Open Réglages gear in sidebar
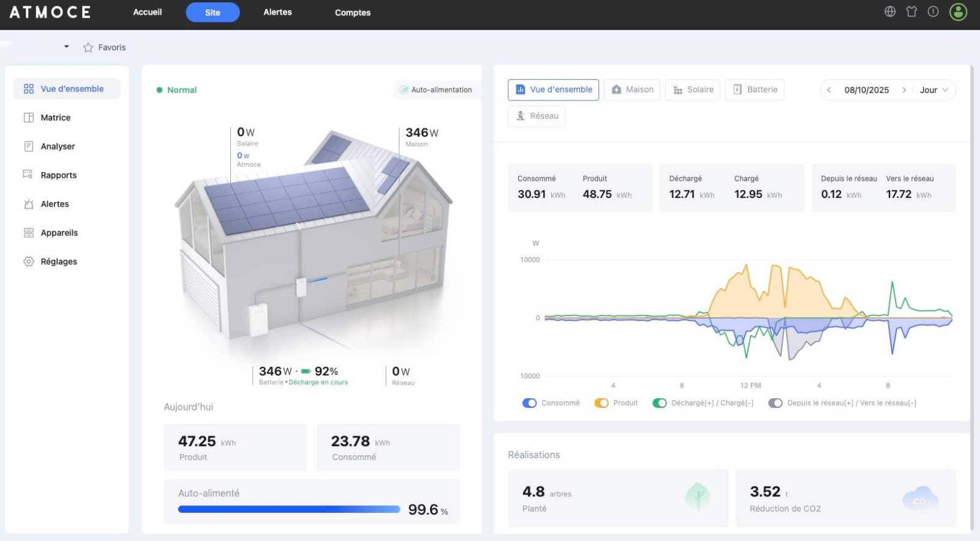 pos(29,262)
